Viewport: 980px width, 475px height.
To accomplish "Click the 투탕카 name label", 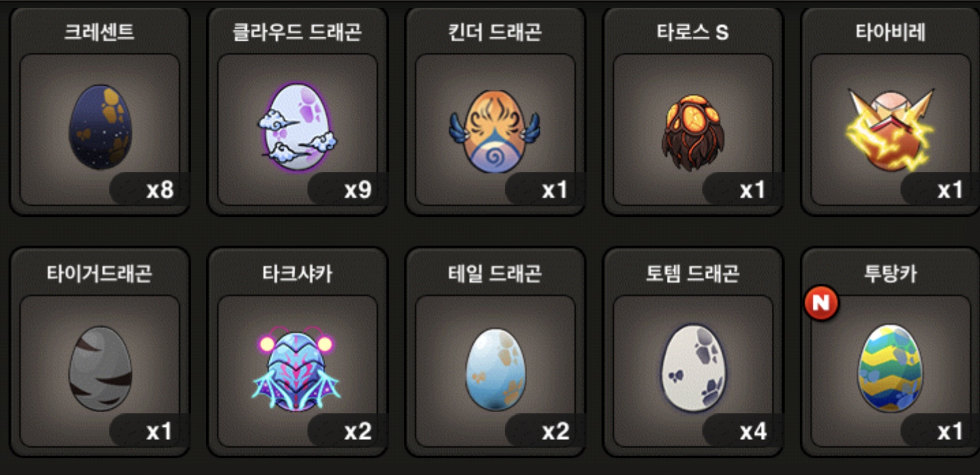I will 890,274.
